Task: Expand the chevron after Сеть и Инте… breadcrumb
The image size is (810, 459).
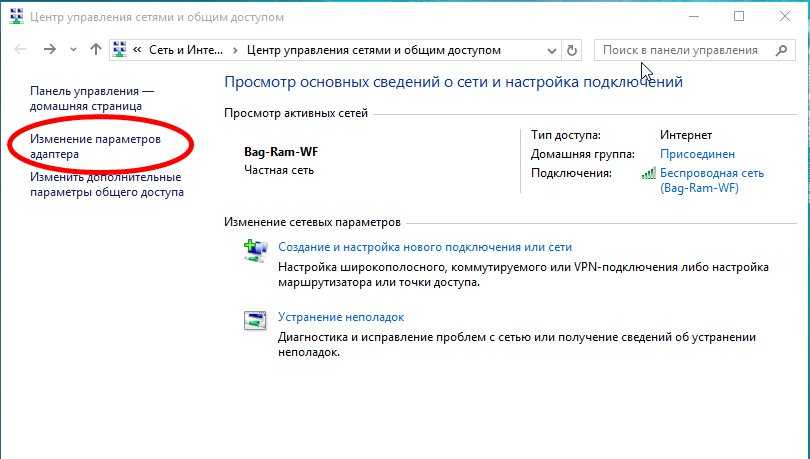Action: pos(236,49)
